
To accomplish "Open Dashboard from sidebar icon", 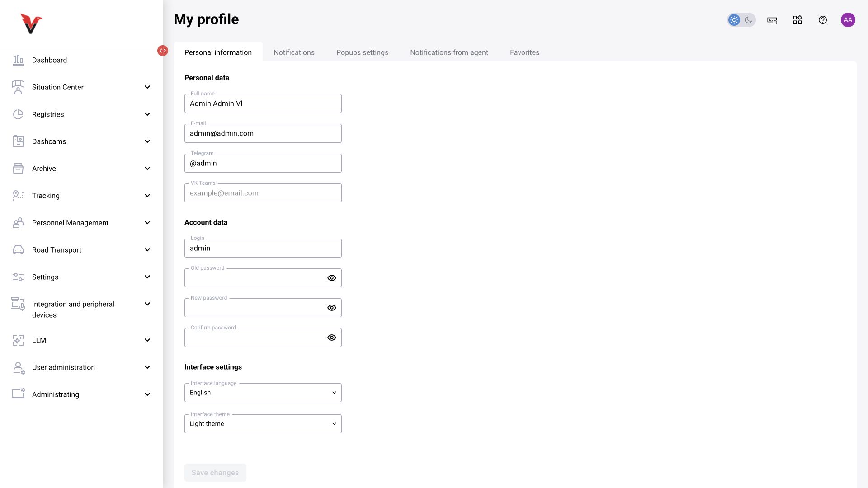I will pos(18,60).
